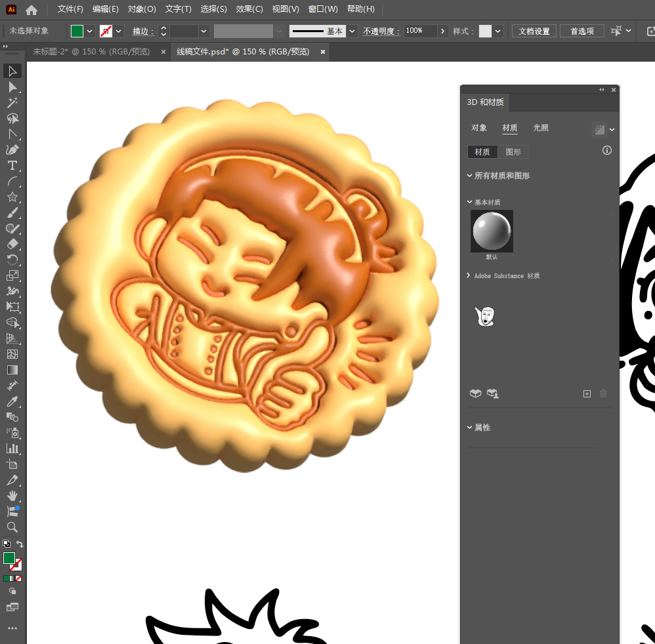Screen dimensions: 655x644
Task: Select the Lasso tool
Action: pyautogui.click(x=12, y=119)
